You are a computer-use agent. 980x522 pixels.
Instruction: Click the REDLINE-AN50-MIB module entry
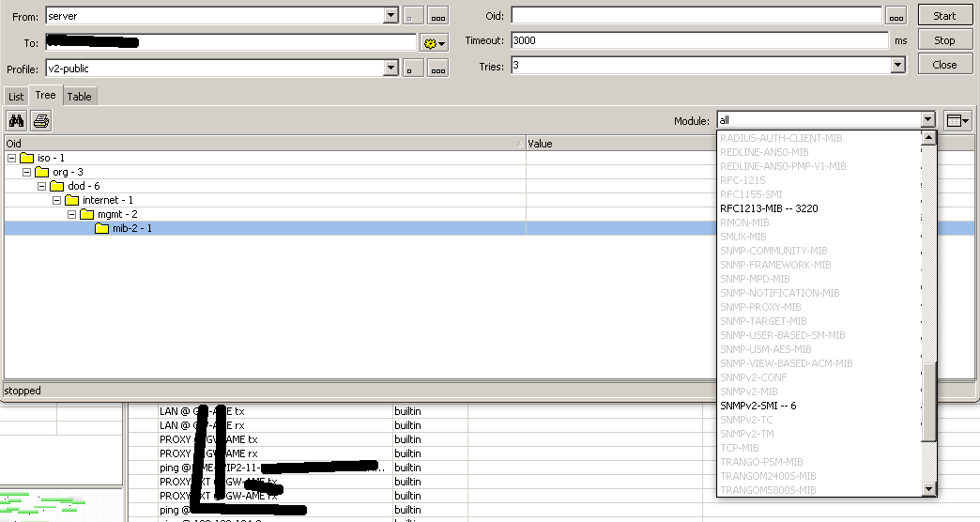[764, 152]
